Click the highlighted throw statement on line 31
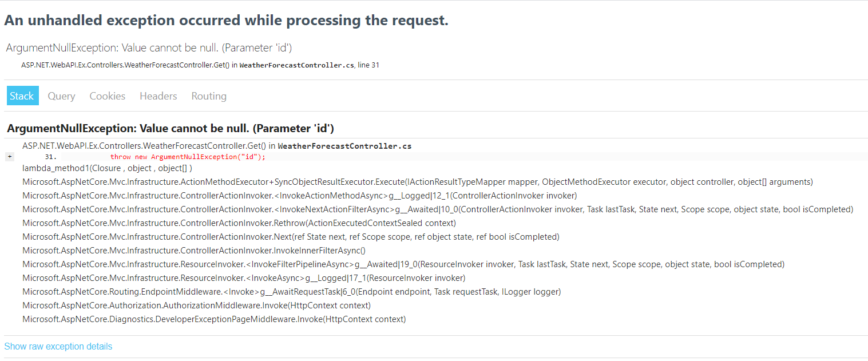The width and height of the screenshot is (868, 361). pos(188,157)
